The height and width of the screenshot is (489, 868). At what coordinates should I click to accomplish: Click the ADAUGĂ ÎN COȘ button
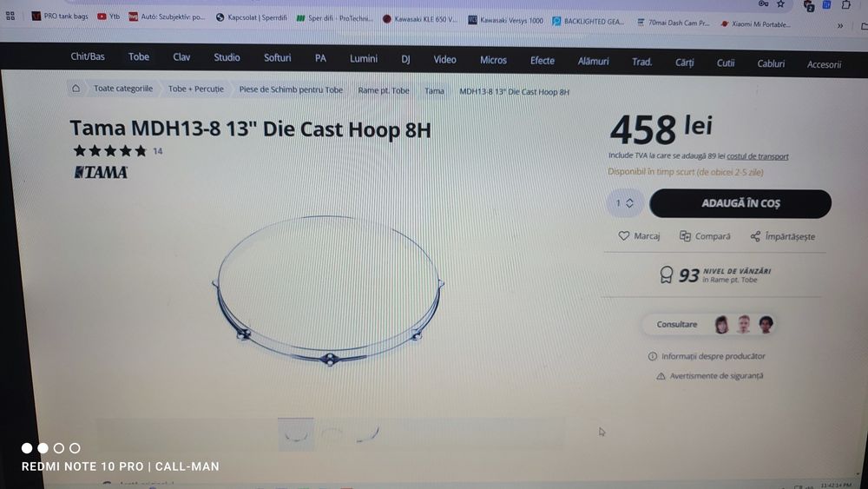740,203
